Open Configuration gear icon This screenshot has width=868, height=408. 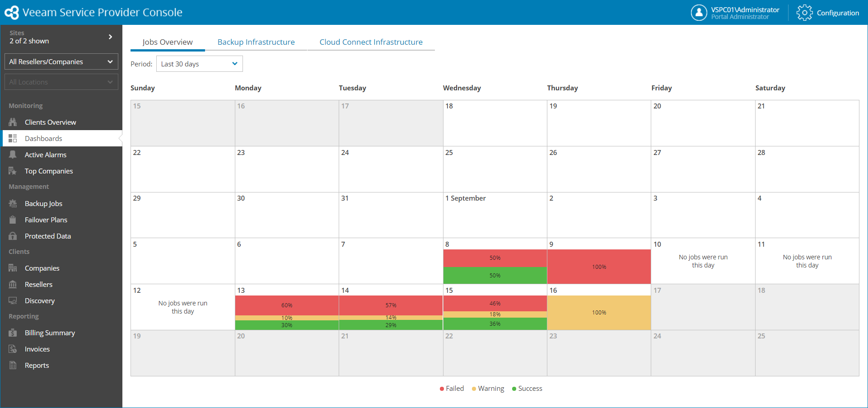(x=804, y=13)
